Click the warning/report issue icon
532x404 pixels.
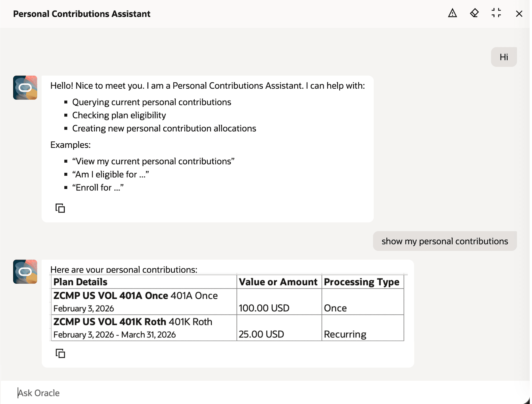pyautogui.click(x=452, y=13)
